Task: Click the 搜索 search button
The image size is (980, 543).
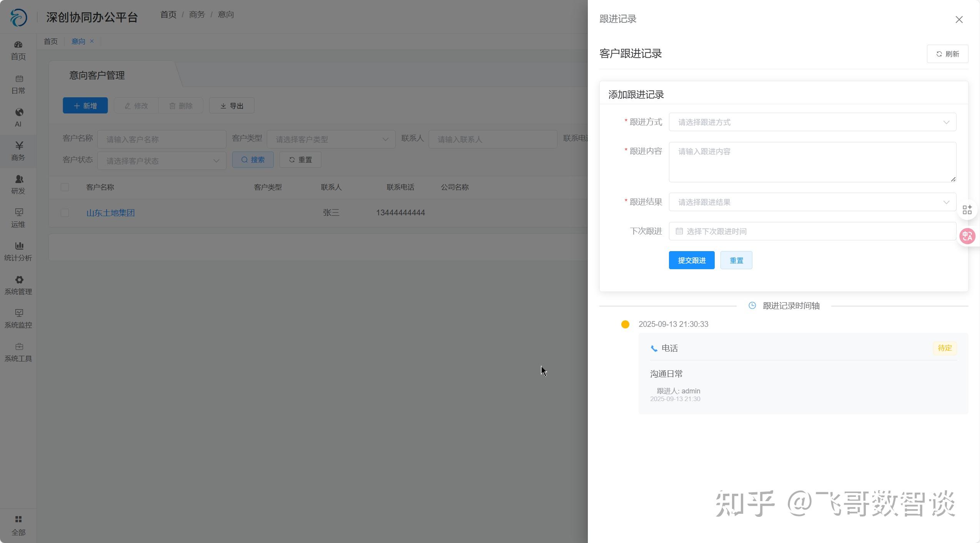Action: [253, 160]
